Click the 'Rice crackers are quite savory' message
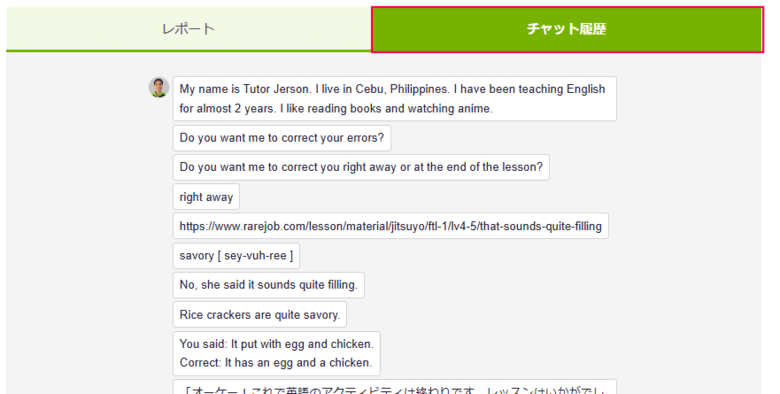This screenshot has width=780, height=394. tap(260, 315)
